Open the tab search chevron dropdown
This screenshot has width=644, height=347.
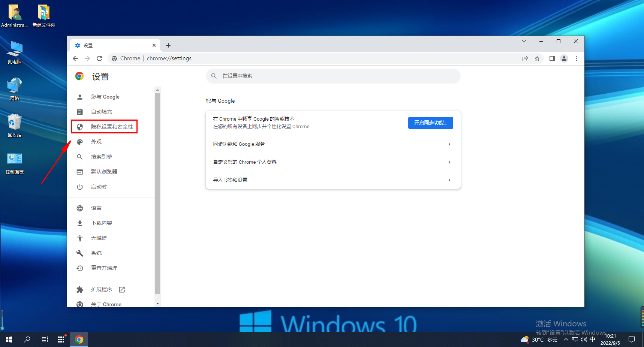(x=524, y=41)
